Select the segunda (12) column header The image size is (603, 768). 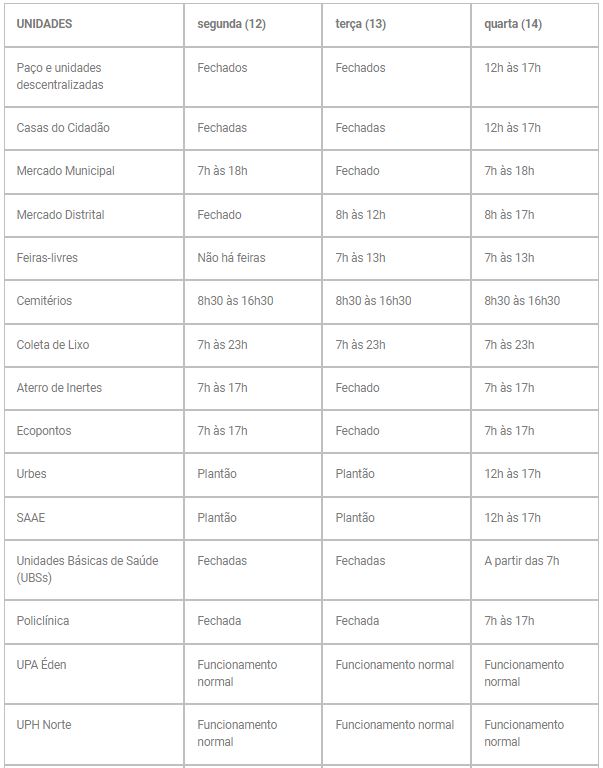(x=231, y=24)
